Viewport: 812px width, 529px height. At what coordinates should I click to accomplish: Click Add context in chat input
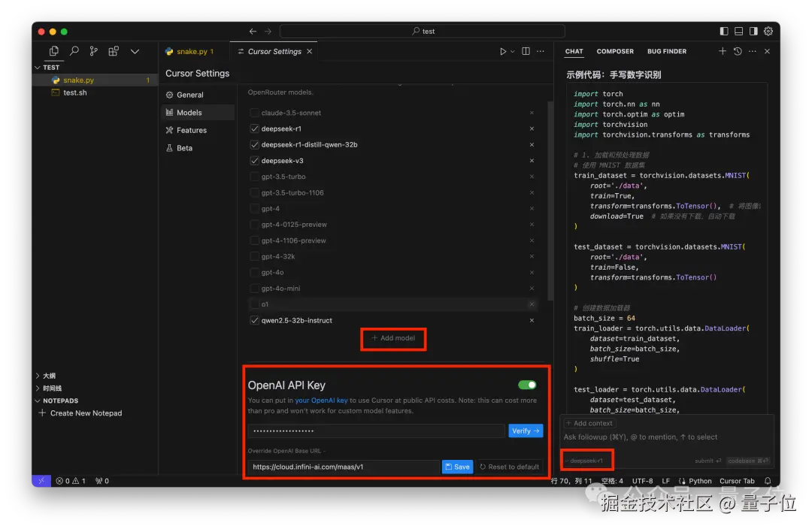589,423
